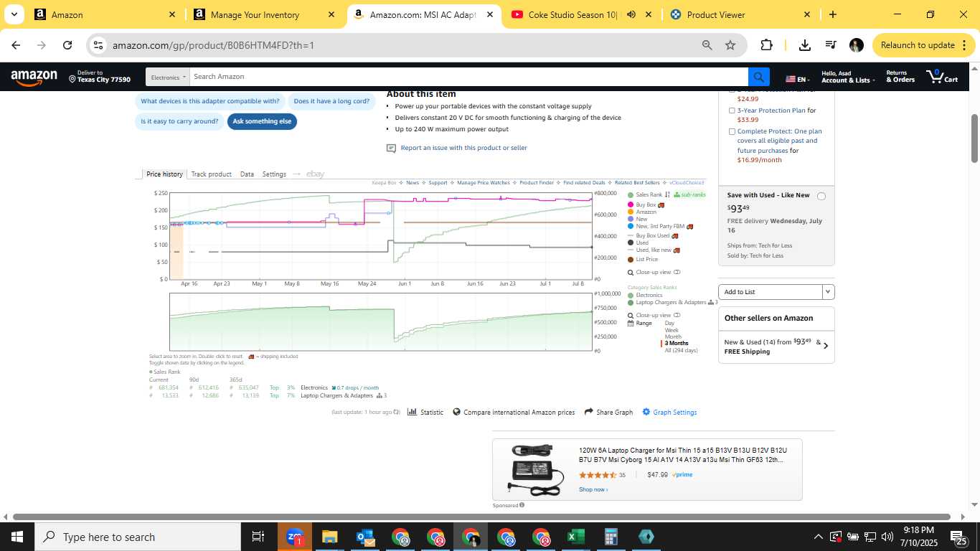Click the Statistic bar chart icon
This screenshot has width=980, height=551.
tap(413, 412)
